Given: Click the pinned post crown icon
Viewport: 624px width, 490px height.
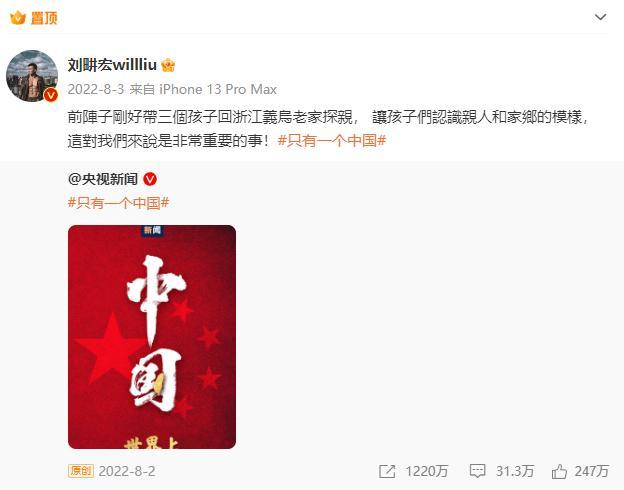Looking at the screenshot, I should click(x=18, y=18).
